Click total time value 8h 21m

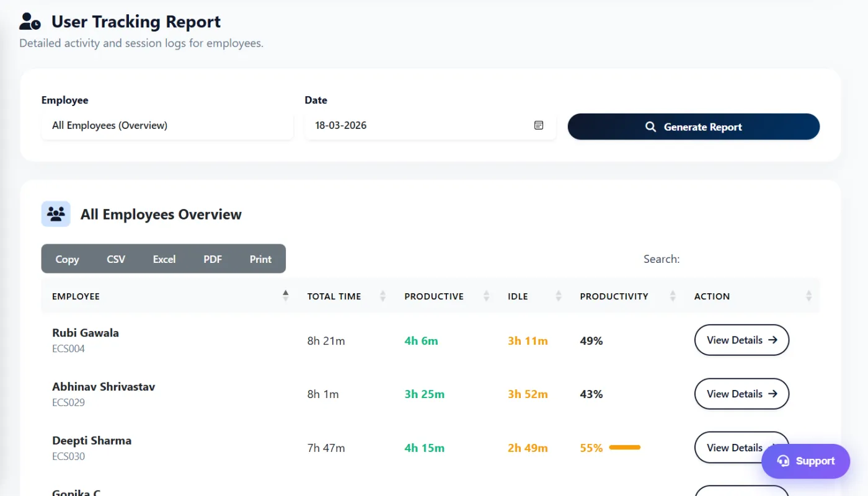[x=326, y=341]
